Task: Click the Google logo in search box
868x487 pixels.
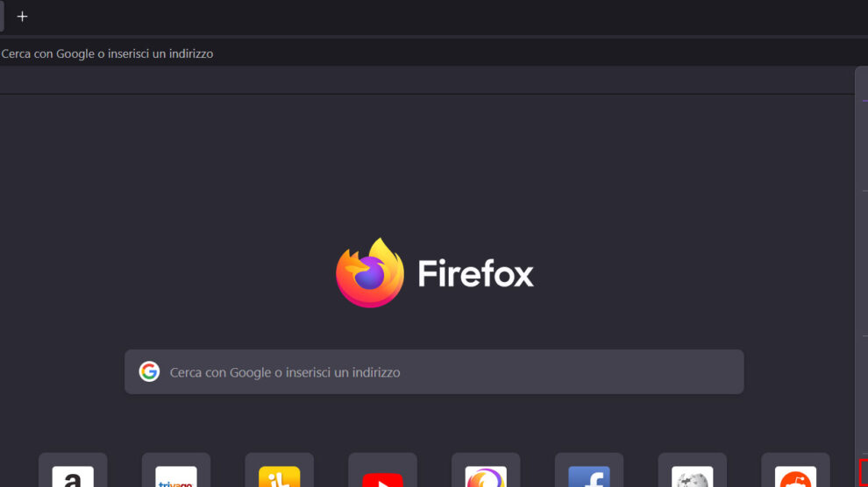Action: click(x=149, y=371)
